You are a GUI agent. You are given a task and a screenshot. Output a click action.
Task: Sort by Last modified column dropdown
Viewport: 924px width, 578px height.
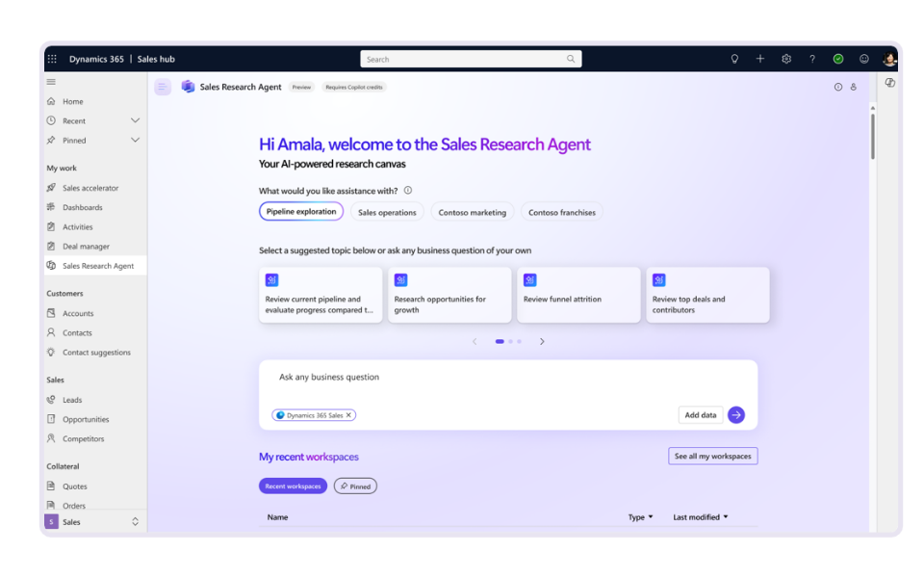tap(701, 517)
